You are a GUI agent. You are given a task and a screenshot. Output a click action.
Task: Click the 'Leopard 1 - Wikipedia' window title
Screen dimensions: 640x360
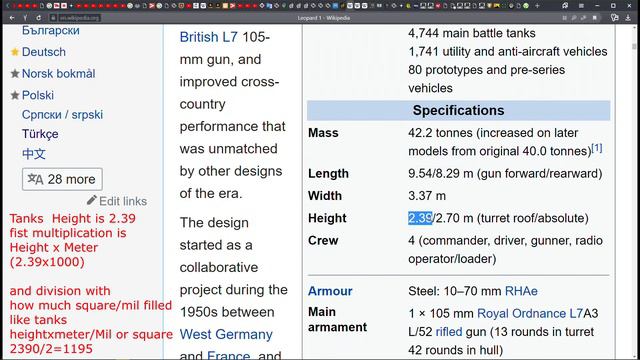pos(324,18)
